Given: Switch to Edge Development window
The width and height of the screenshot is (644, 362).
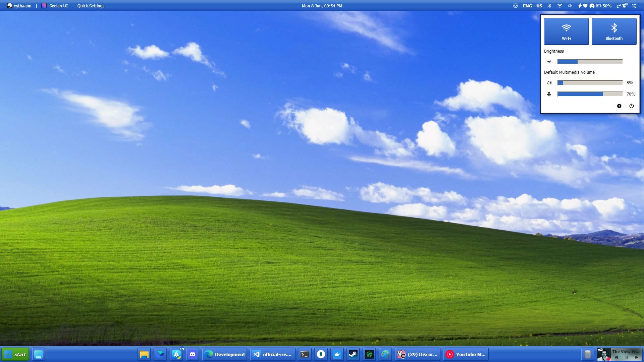Looking at the screenshot, I should tap(225, 354).
